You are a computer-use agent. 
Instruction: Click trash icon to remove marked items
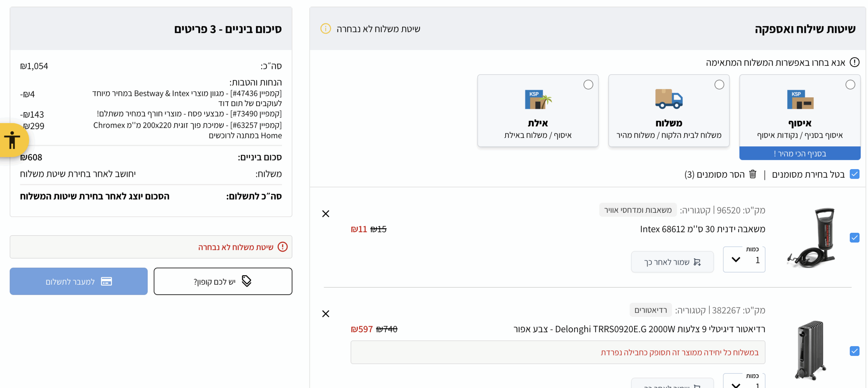click(x=752, y=174)
